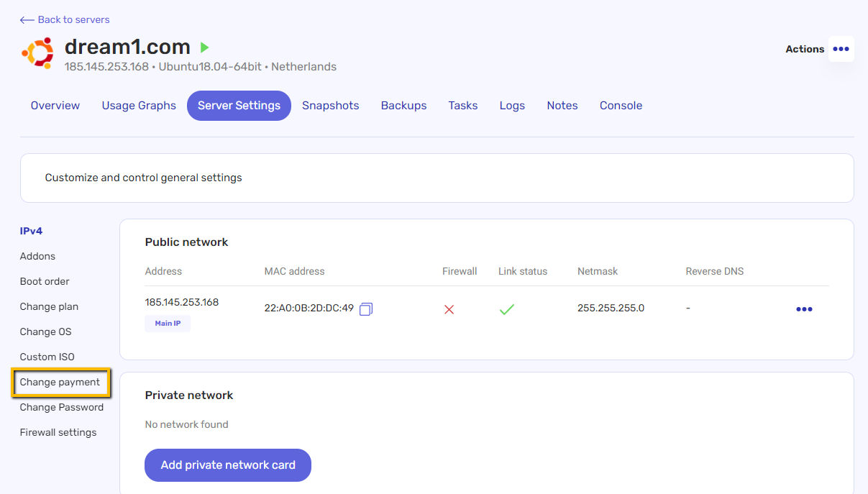Image resolution: width=868 pixels, height=494 pixels.
Task: Go back to servers link
Action: pos(65,19)
